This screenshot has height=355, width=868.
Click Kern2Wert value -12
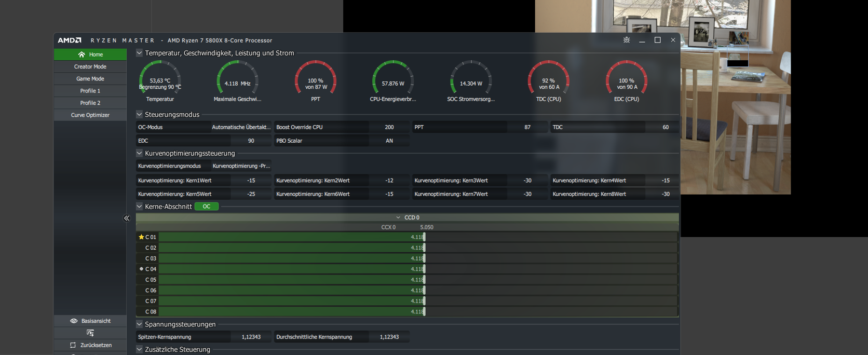click(389, 181)
